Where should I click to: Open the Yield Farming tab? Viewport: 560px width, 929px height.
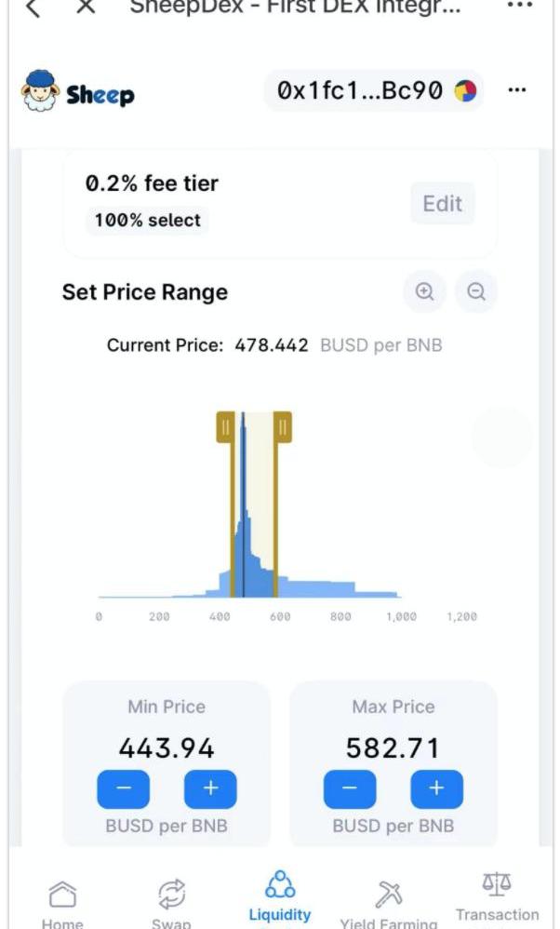point(388,901)
